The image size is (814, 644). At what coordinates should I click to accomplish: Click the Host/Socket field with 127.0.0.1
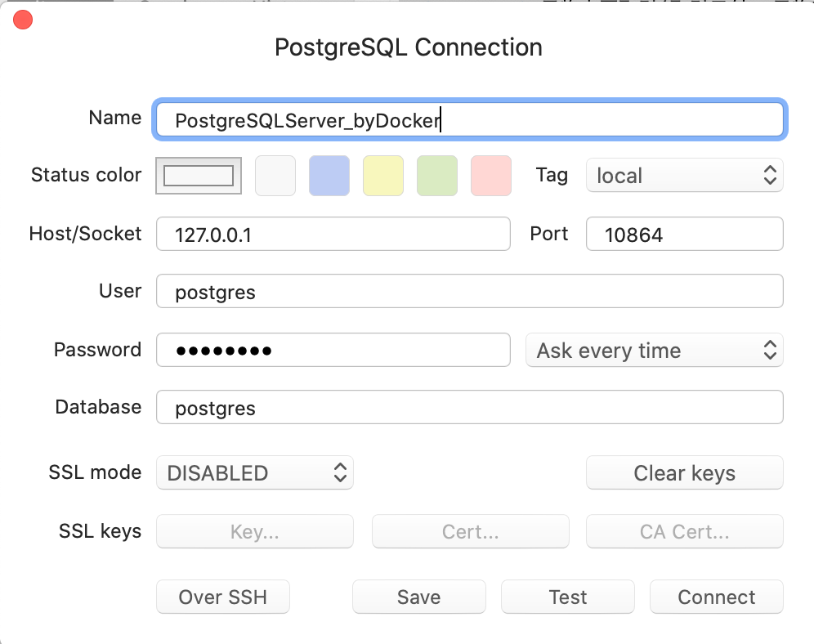point(333,234)
